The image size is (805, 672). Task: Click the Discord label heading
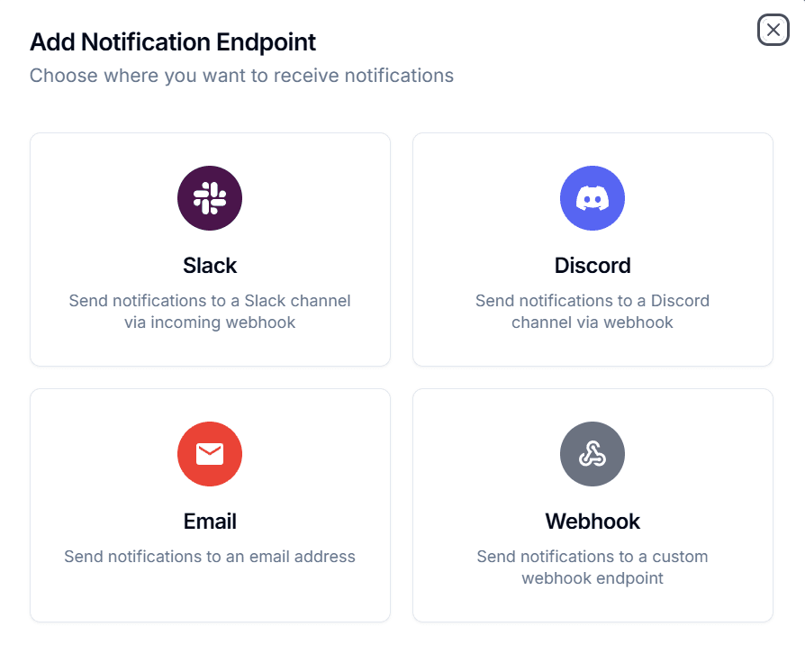(592, 265)
